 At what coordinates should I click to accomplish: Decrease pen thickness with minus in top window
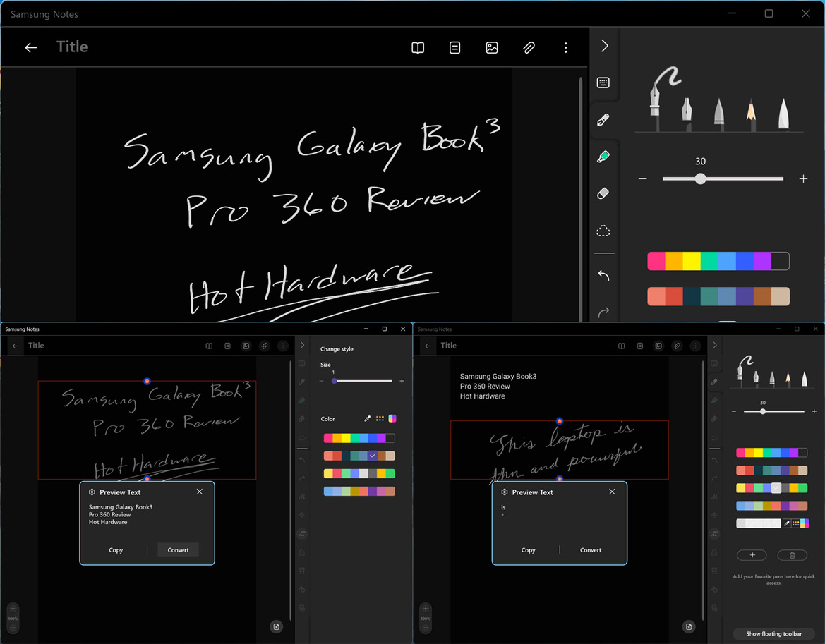point(642,178)
